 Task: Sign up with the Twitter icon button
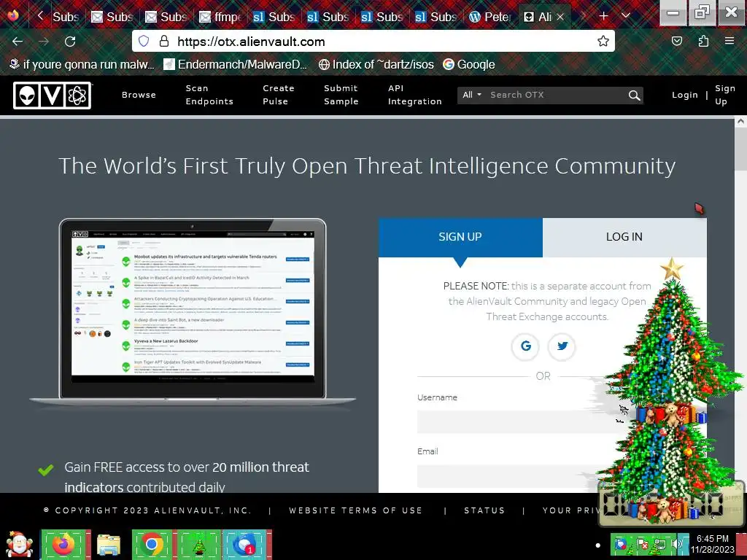(562, 346)
